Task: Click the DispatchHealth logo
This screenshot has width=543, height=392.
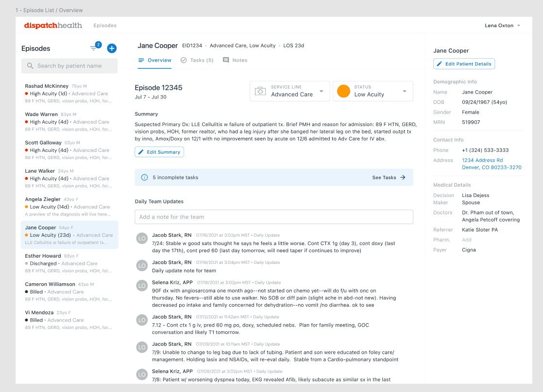Action: 53,25
